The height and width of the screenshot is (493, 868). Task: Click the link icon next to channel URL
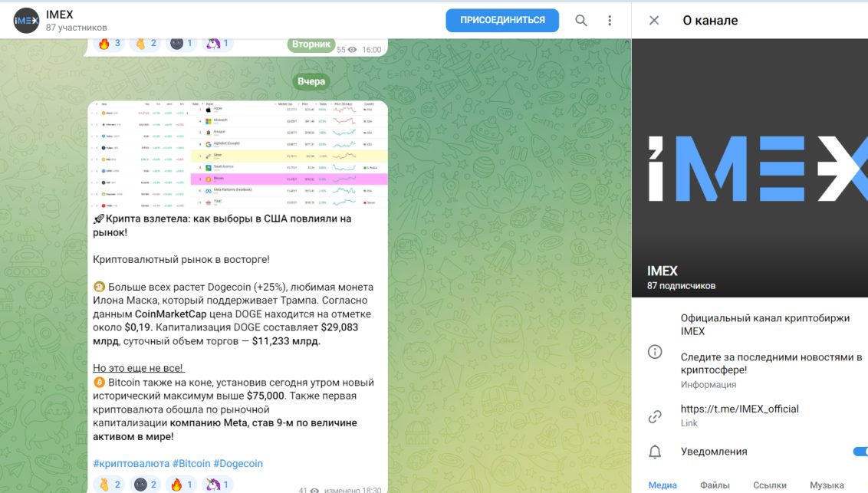655,416
